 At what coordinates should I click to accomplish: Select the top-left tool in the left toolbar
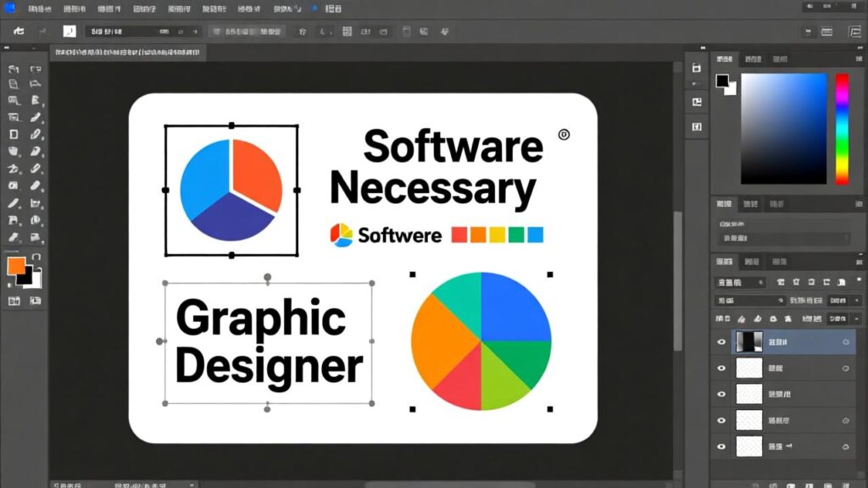click(x=14, y=69)
